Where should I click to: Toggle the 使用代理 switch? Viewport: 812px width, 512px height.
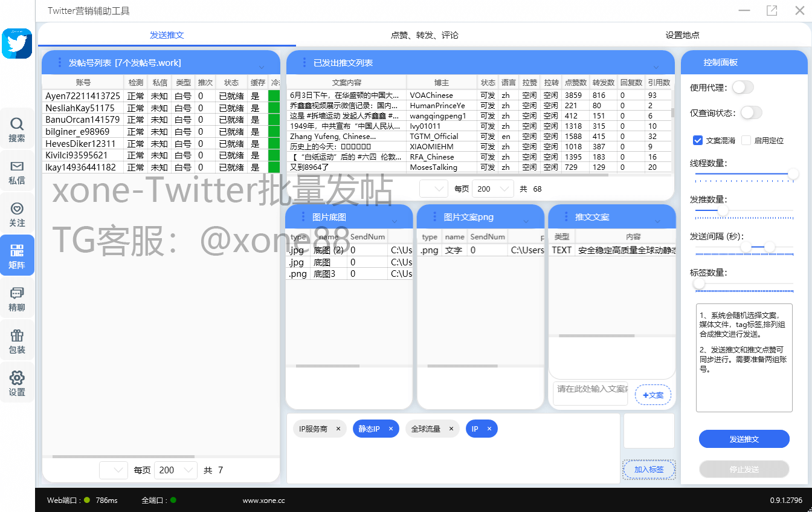[x=743, y=88]
